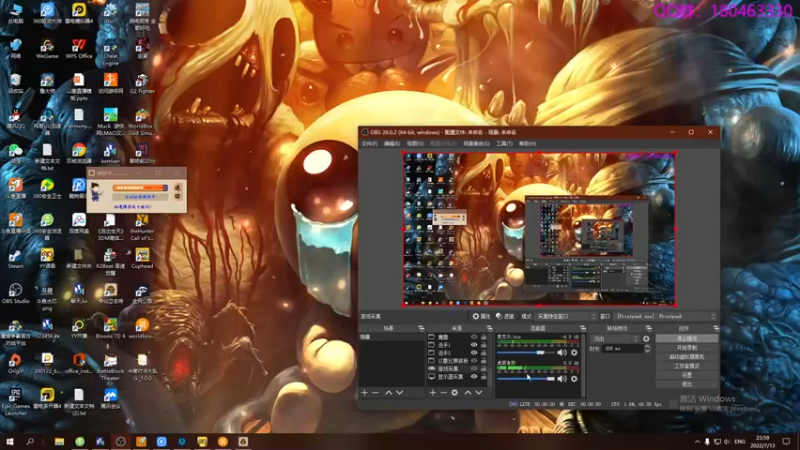
Task: Move scene down with the scenes arrow
Action: tap(399, 392)
